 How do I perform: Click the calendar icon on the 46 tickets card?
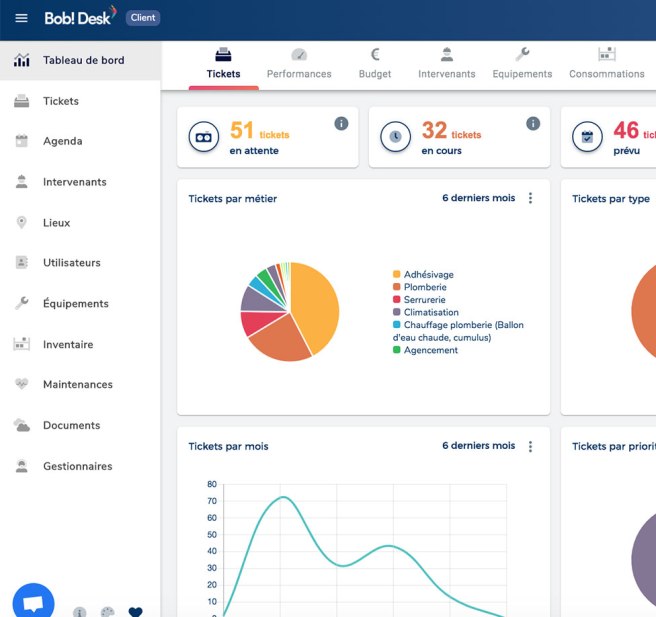pos(587,137)
